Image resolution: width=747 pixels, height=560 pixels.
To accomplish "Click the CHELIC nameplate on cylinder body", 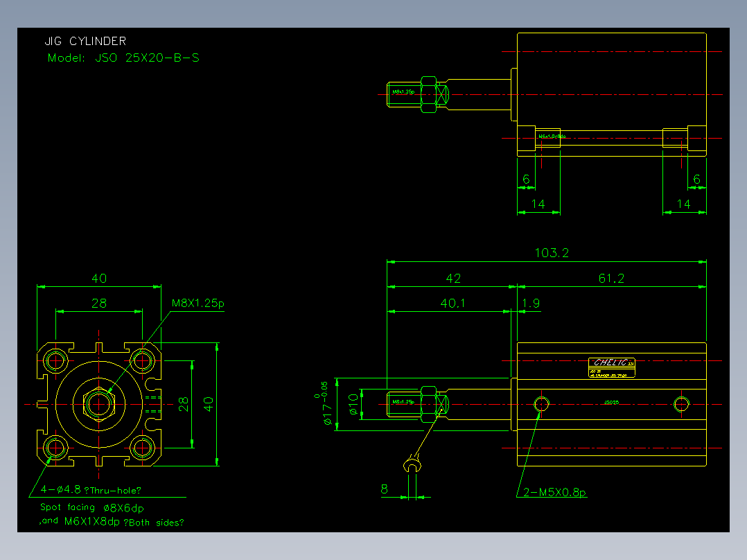I will pyautogui.click(x=612, y=367).
